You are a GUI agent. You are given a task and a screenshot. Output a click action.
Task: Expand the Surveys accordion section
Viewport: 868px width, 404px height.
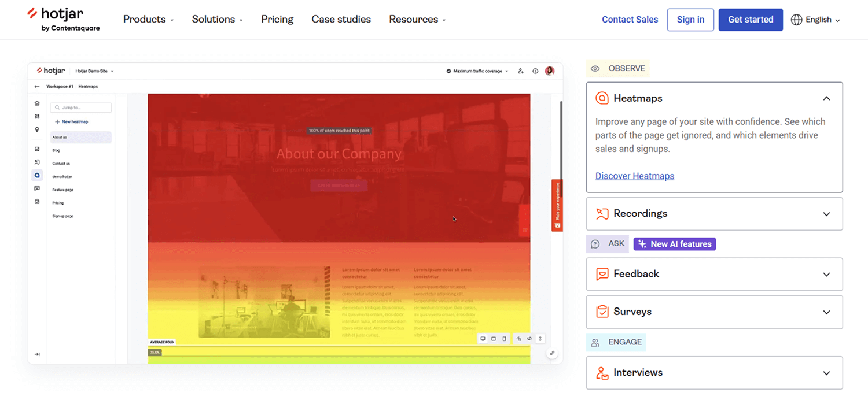[714, 312]
